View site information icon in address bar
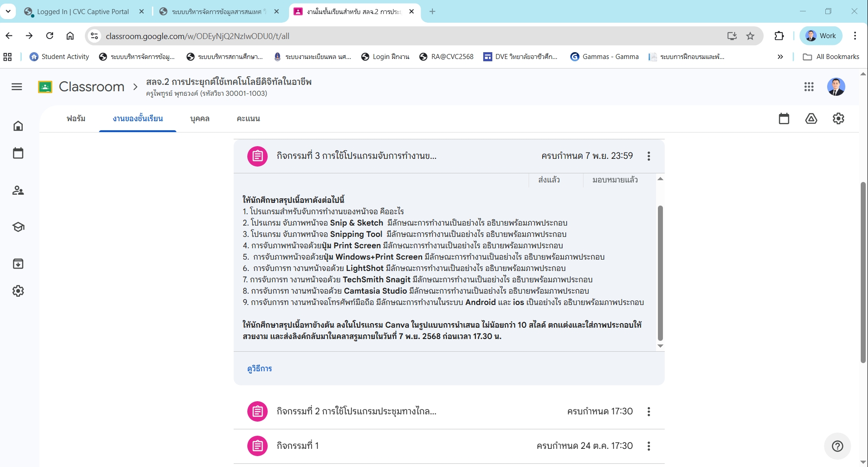 [94, 36]
